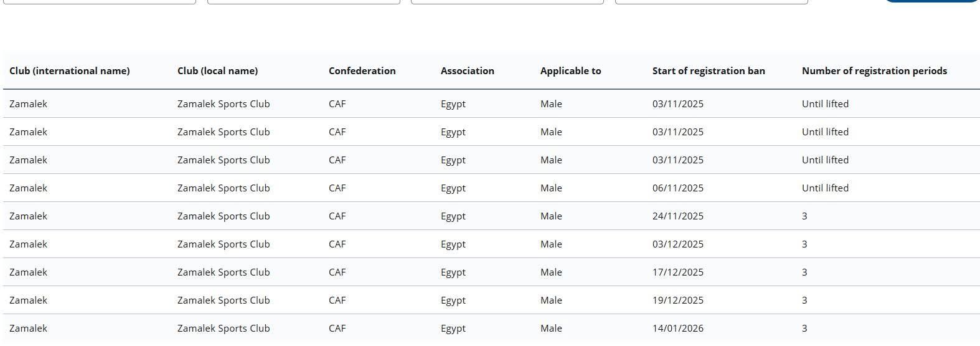
Task: Select 'Male' in the 19/12/2025 row
Action: (551, 300)
